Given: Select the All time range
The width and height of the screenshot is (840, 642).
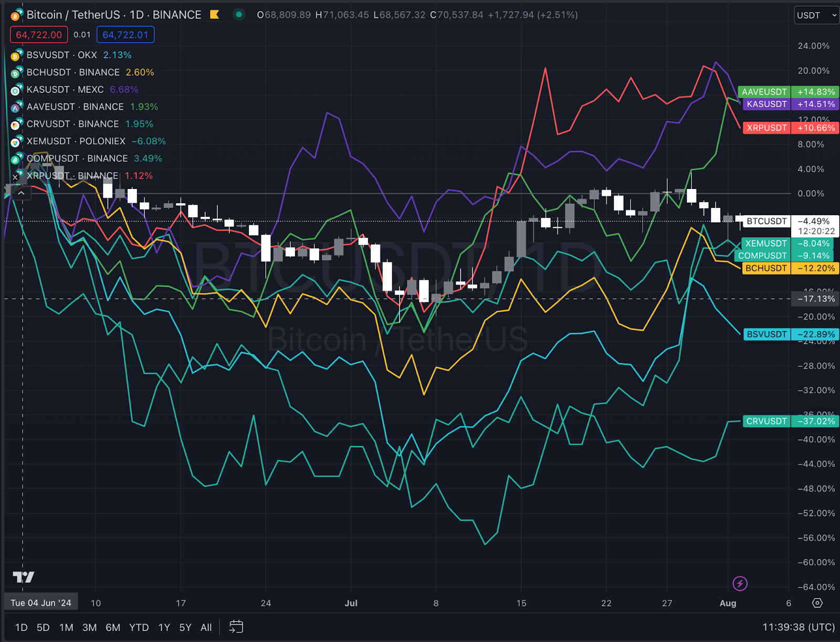Looking at the screenshot, I should (206, 627).
